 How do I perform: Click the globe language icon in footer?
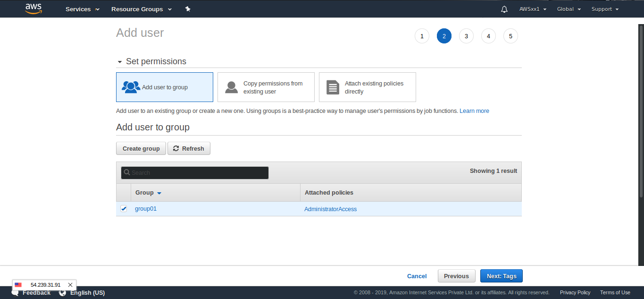pos(62,293)
